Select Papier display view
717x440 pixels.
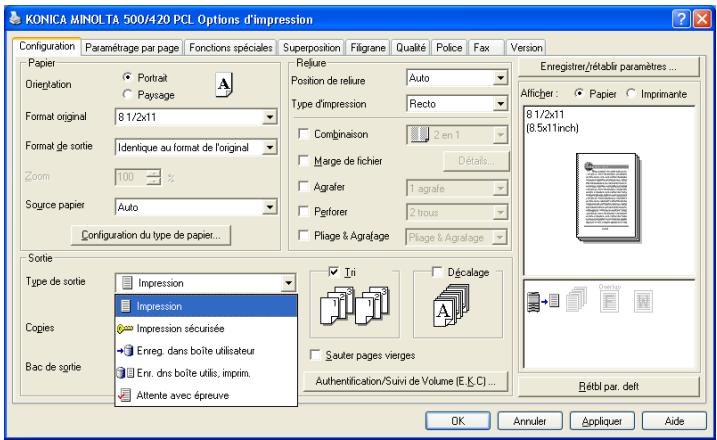pyautogui.click(x=579, y=93)
